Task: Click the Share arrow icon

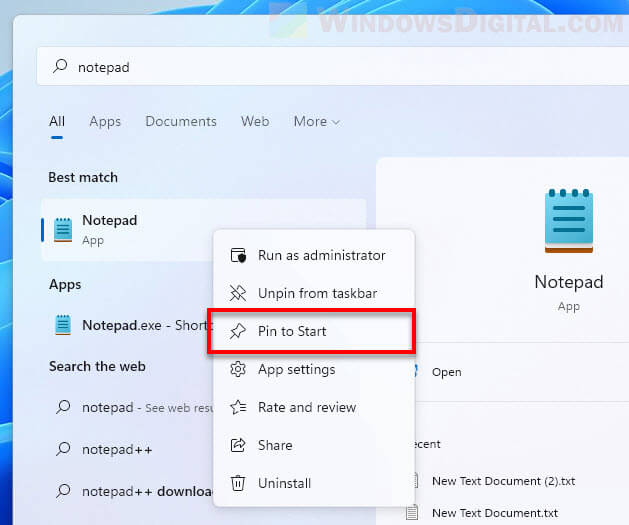Action: pyautogui.click(x=238, y=445)
